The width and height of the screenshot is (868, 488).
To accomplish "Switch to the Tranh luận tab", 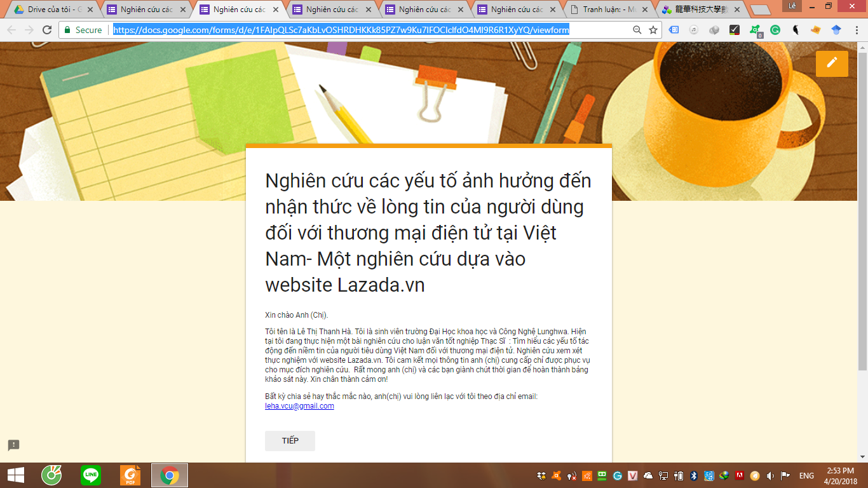I will tap(609, 10).
